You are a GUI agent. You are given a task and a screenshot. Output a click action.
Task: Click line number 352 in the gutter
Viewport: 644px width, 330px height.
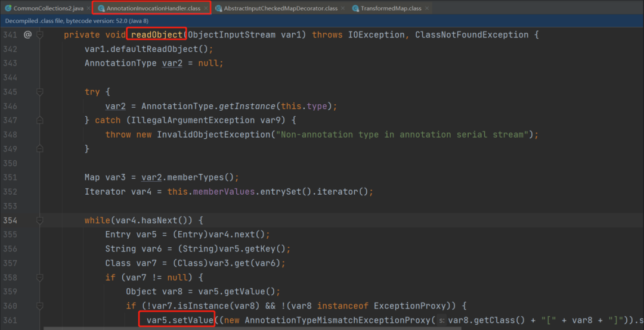(10, 192)
